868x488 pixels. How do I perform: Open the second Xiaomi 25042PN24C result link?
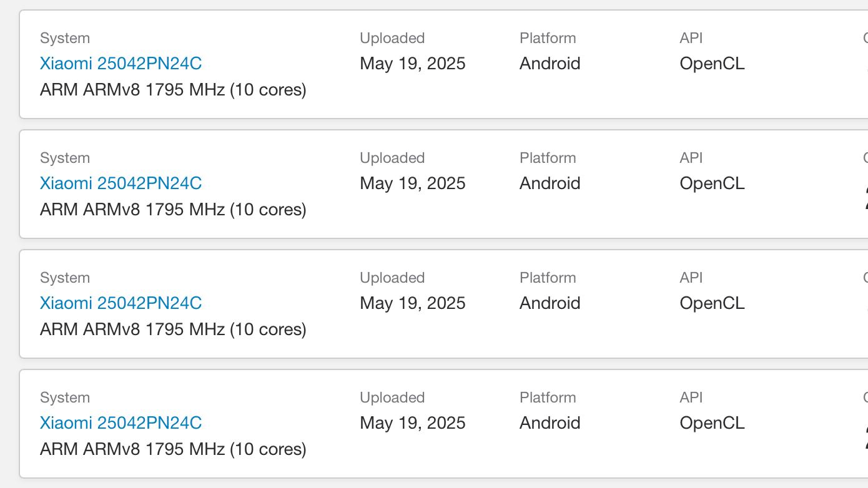click(x=121, y=183)
